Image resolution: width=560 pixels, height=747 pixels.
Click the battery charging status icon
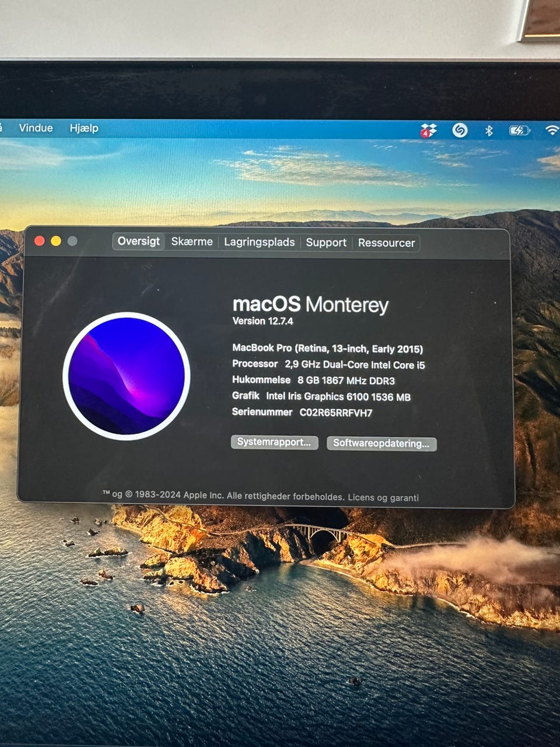coord(519,131)
